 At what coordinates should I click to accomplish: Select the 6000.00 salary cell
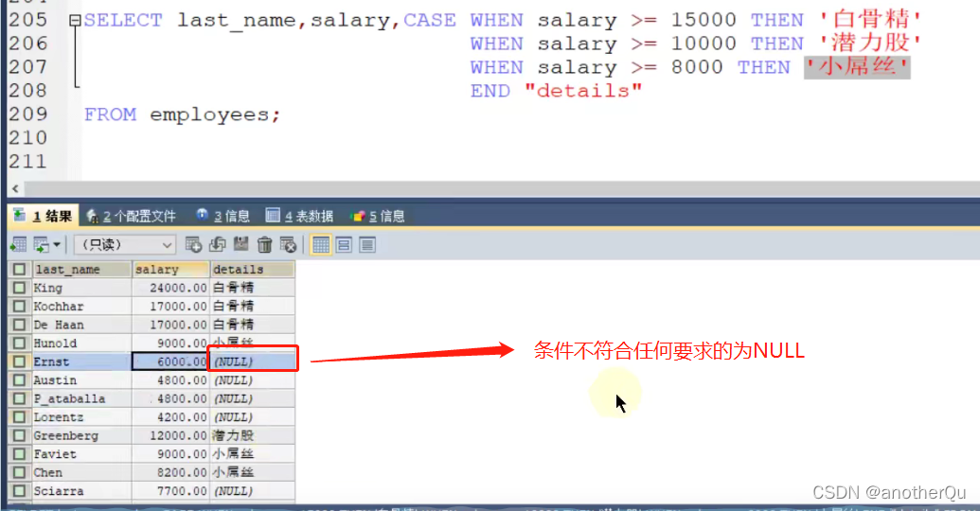pos(170,361)
